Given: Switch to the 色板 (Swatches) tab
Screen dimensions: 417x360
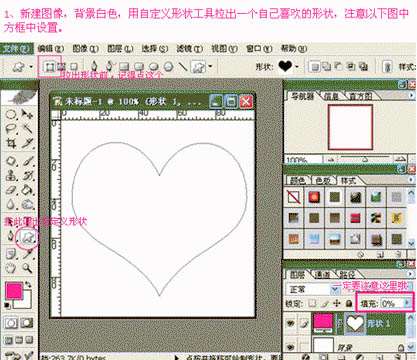Looking at the screenshot, I should (x=323, y=181).
